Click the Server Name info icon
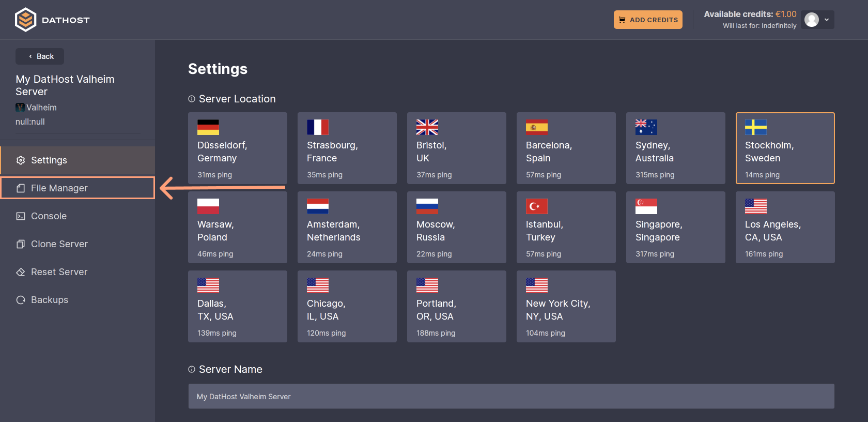The height and width of the screenshot is (422, 868). [192, 369]
